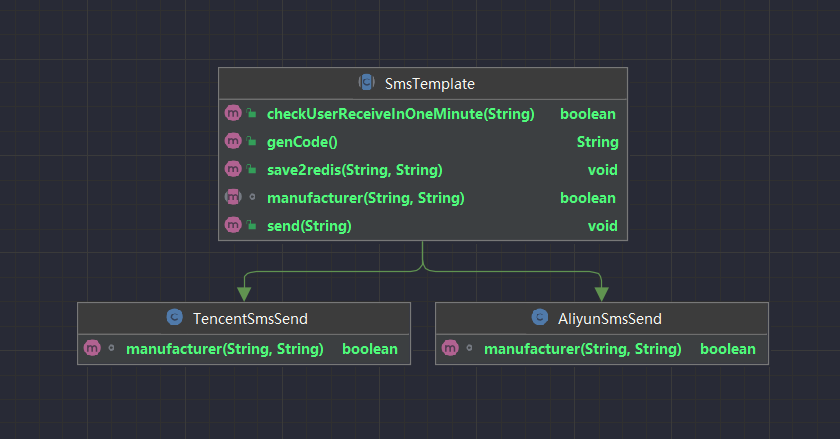Image resolution: width=840 pixels, height=439 pixels.
Task: Click method icon of genCode row
Action: [x=233, y=141]
